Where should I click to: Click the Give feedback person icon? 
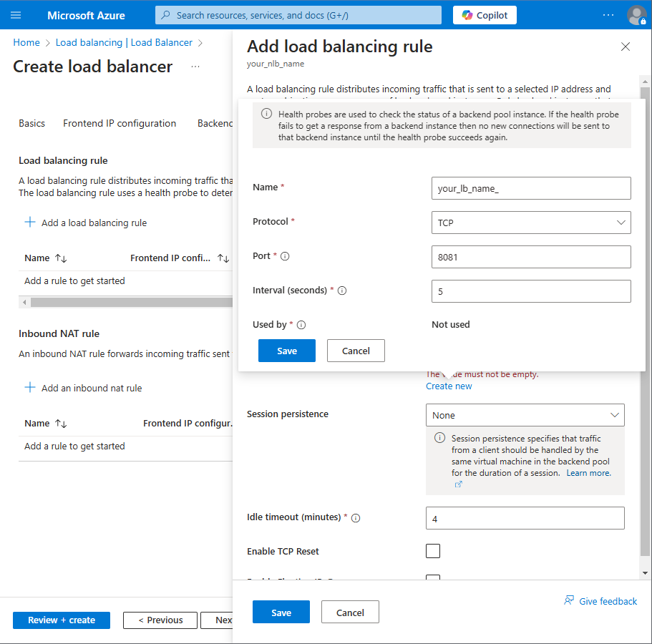pyautogui.click(x=569, y=600)
